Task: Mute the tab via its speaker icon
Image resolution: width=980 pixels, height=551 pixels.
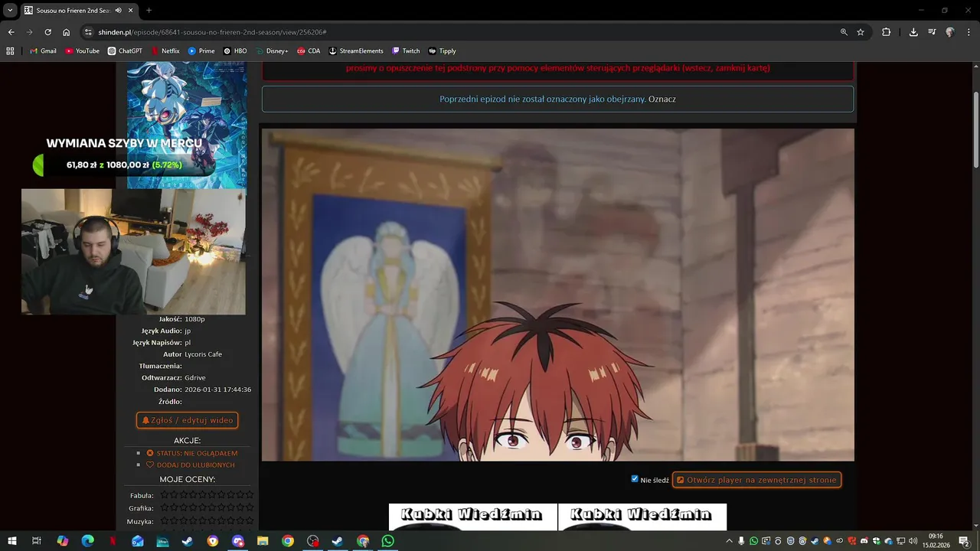Action: (x=118, y=11)
